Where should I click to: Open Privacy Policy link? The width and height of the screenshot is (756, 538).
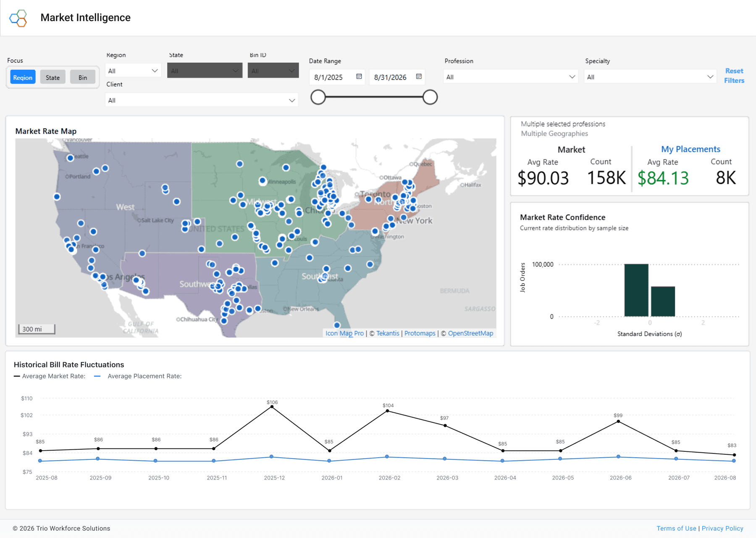tap(722, 528)
